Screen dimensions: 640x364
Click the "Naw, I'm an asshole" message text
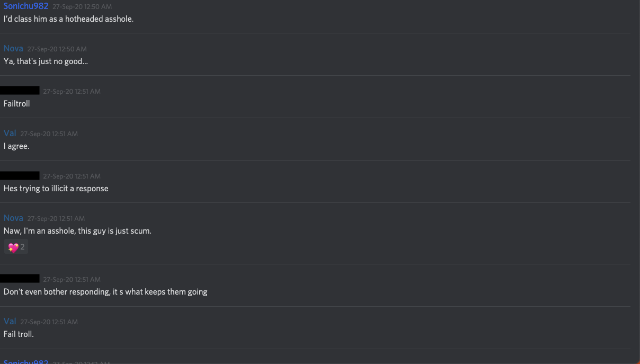pyautogui.click(x=77, y=231)
